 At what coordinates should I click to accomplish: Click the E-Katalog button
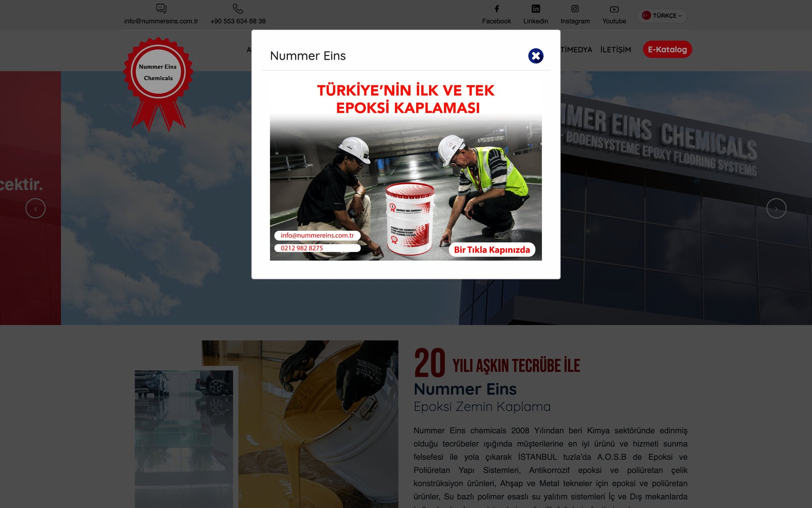[667, 50]
